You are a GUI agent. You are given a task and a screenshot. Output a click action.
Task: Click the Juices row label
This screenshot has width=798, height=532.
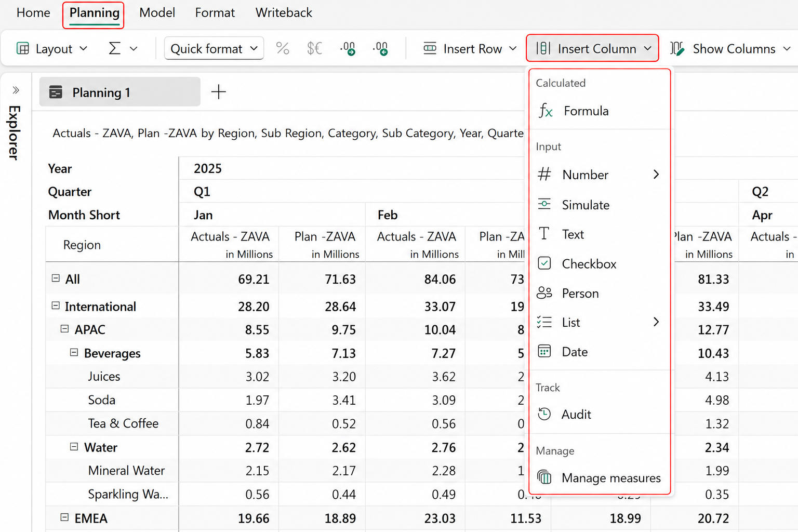(x=104, y=376)
